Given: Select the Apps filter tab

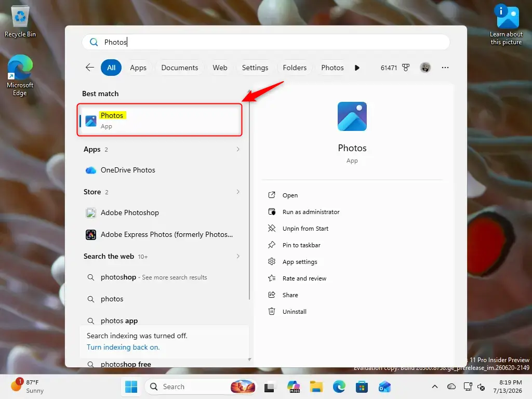Looking at the screenshot, I should point(138,68).
